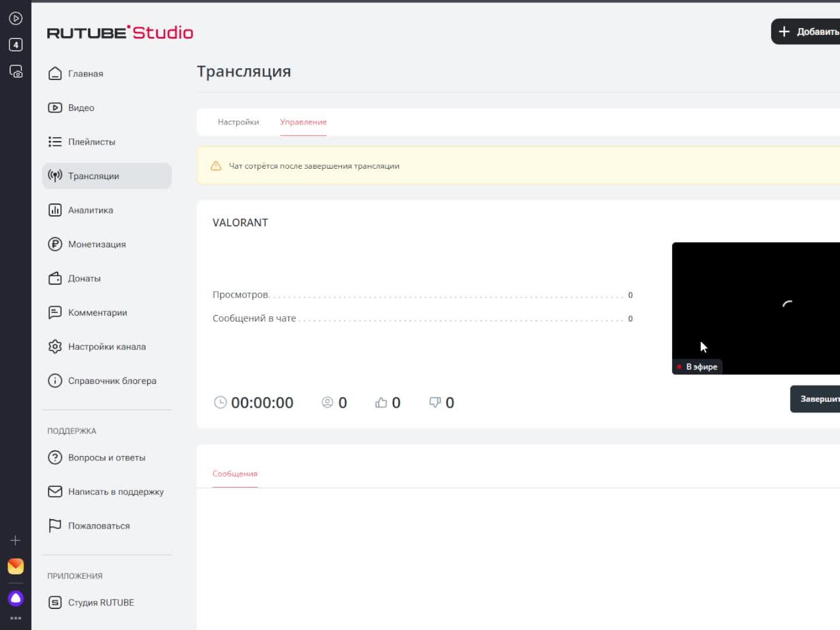Open Вопросы и ответы link
Viewport: 840px width, 630px height.
107,458
